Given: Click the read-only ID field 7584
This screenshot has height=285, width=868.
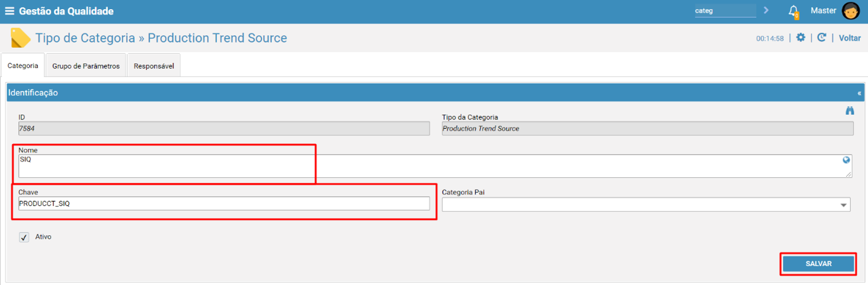Looking at the screenshot, I should pyautogui.click(x=224, y=128).
